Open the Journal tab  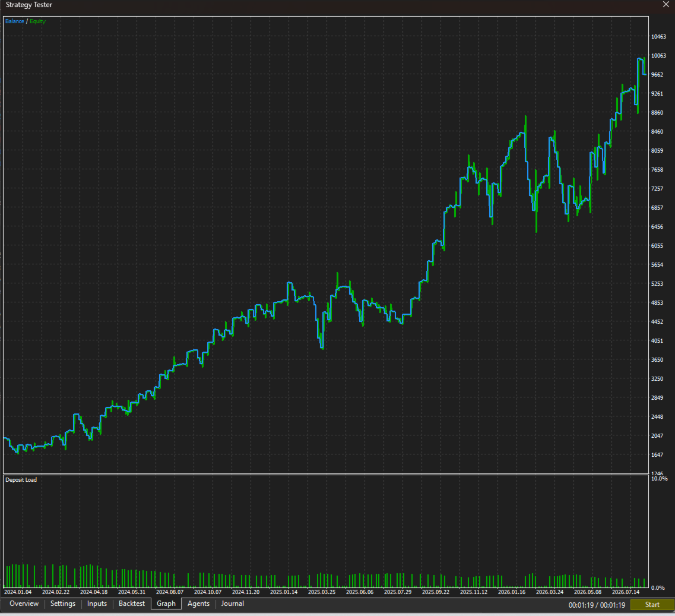pyautogui.click(x=233, y=604)
